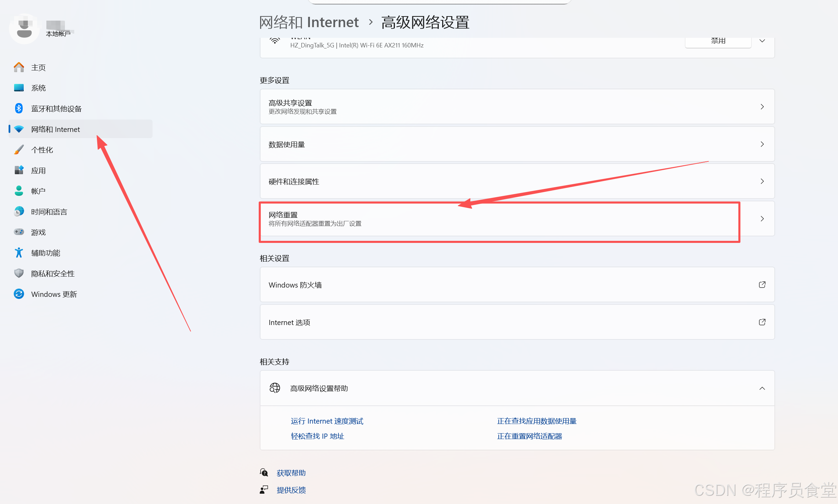Click the Privacy and security shield icon
Screen dimensions: 838x504
click(19, 273)
